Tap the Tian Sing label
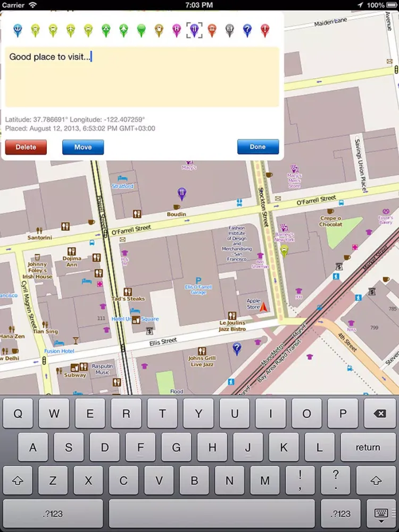The image size is (399, 532). pos(45,331)
